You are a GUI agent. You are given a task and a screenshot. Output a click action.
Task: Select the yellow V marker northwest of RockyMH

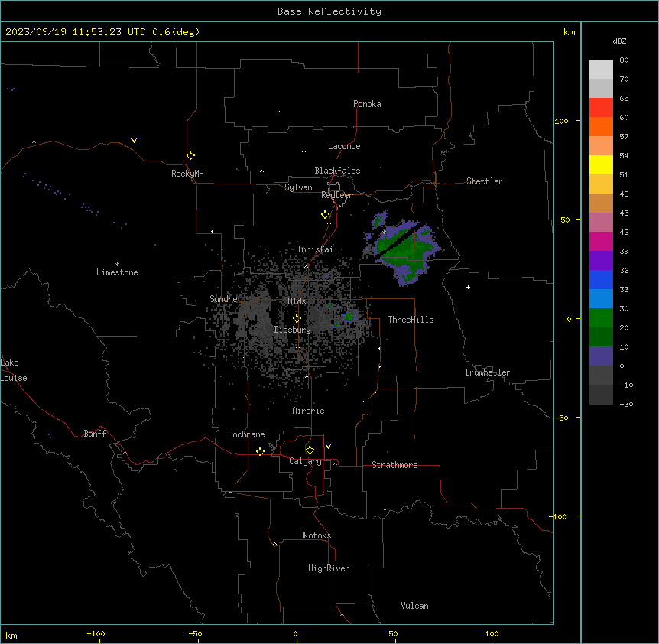coord(134,141)
